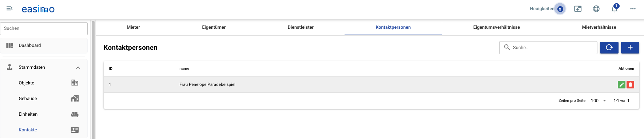
Task: Open the Dienstleister tab
Action: (301, 27)
